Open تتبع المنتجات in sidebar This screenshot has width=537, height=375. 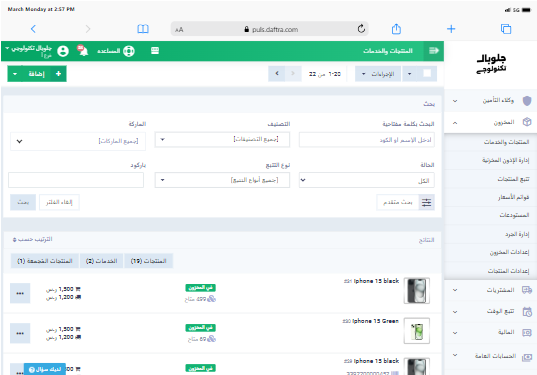click(513, 179)
